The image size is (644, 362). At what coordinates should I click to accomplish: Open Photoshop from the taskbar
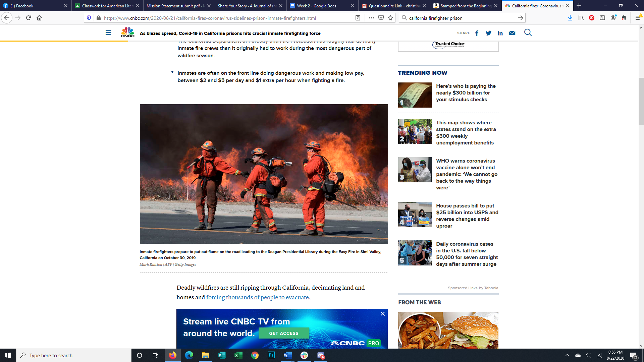tap(271, 355)
